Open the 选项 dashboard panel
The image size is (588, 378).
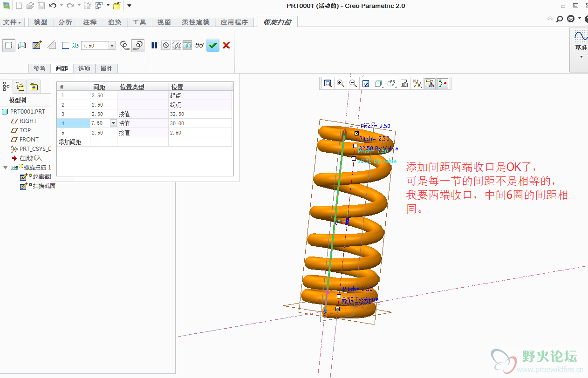coord(84,68)
